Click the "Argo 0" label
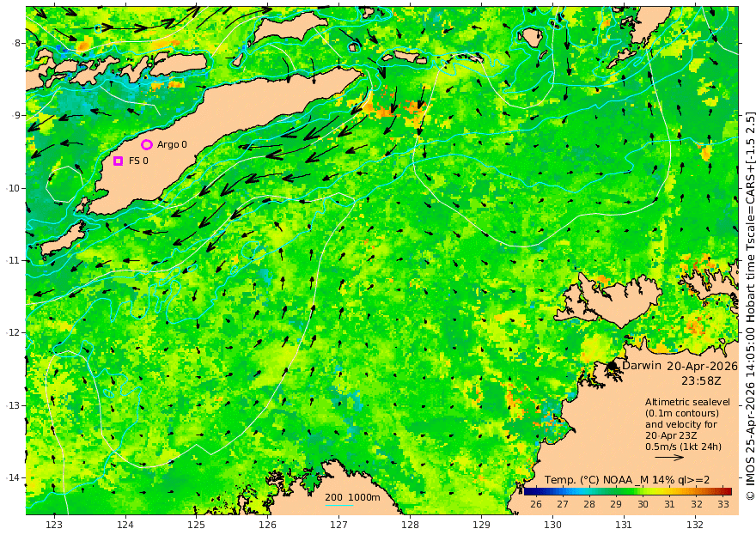 click(x=172, y=144)
